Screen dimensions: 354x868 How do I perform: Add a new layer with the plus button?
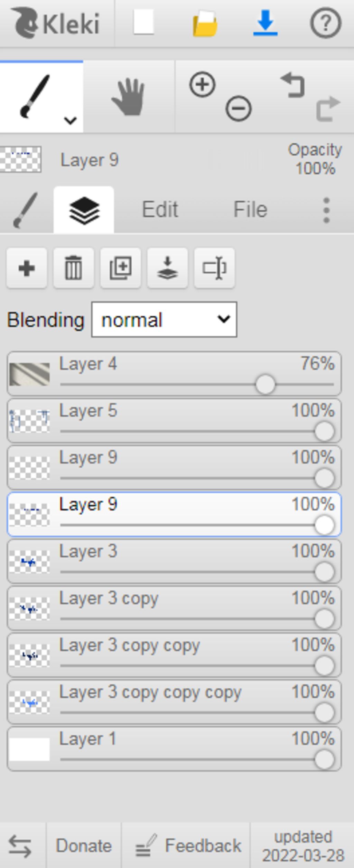(27, 268)
